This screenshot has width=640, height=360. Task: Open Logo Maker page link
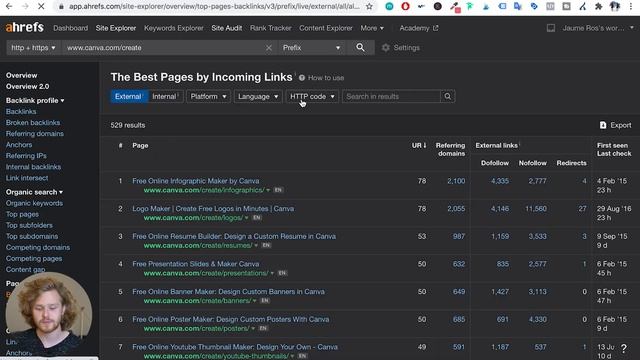click(213, 209)
